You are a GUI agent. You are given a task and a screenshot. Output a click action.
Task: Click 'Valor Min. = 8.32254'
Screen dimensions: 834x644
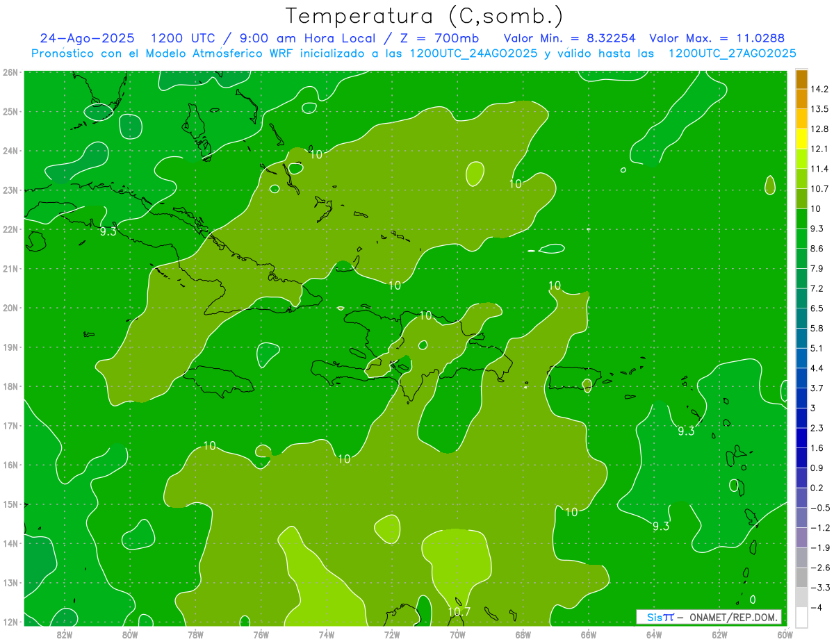point(570,38)
